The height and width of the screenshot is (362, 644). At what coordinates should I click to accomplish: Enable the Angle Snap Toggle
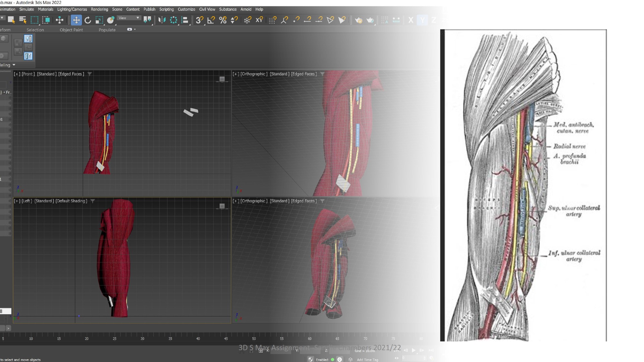point(211,20)
